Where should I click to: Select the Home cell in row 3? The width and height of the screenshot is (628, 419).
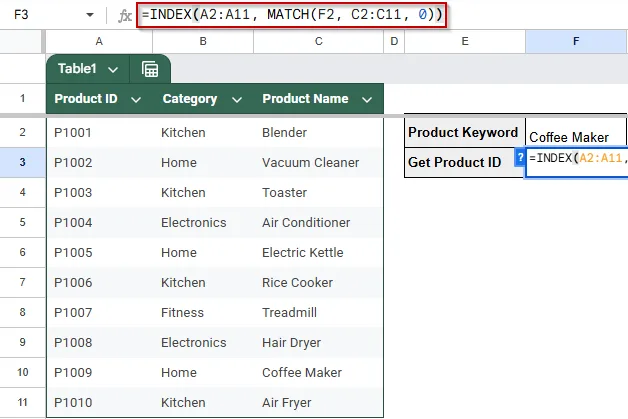click(x=203, y=162)
